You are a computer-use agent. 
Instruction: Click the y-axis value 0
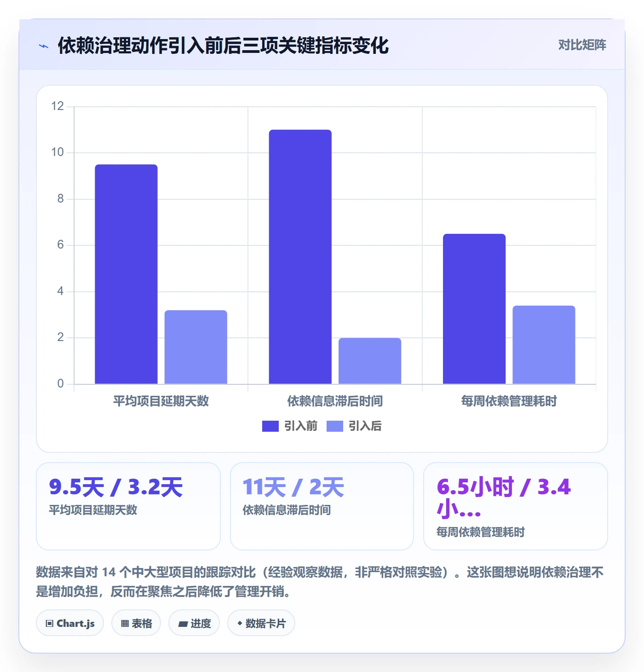click(x=60, y=383)
